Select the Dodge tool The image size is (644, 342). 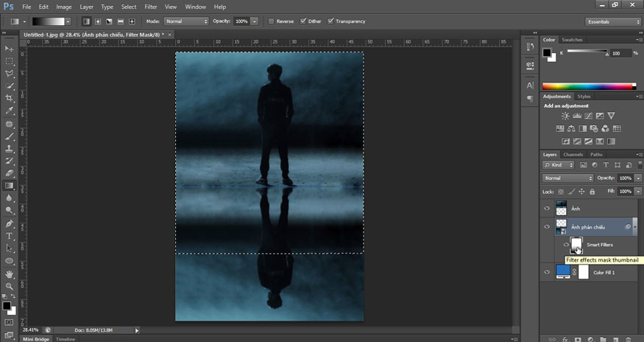(9, 210)
